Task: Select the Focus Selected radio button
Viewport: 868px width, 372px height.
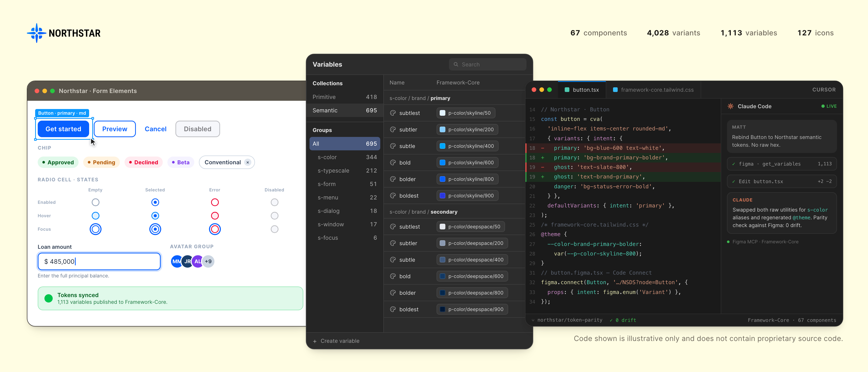Action: 155,229
